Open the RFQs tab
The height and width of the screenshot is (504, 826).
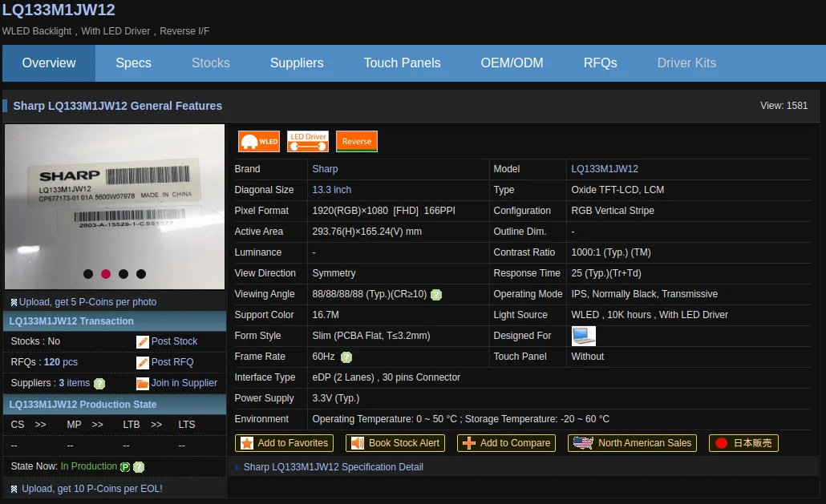(x=600, y=63)
